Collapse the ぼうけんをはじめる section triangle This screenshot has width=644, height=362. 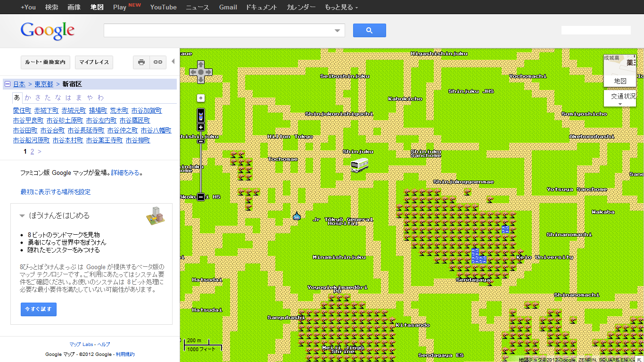click(22, 216)
